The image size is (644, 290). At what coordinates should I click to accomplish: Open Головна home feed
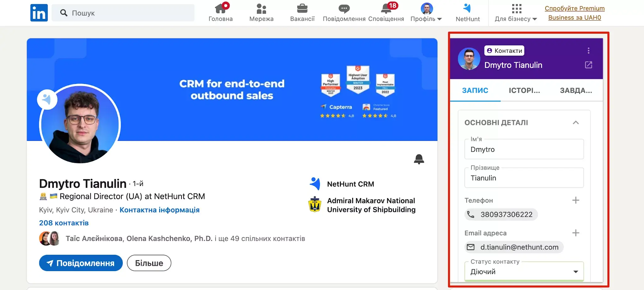[x=221, y=13]
